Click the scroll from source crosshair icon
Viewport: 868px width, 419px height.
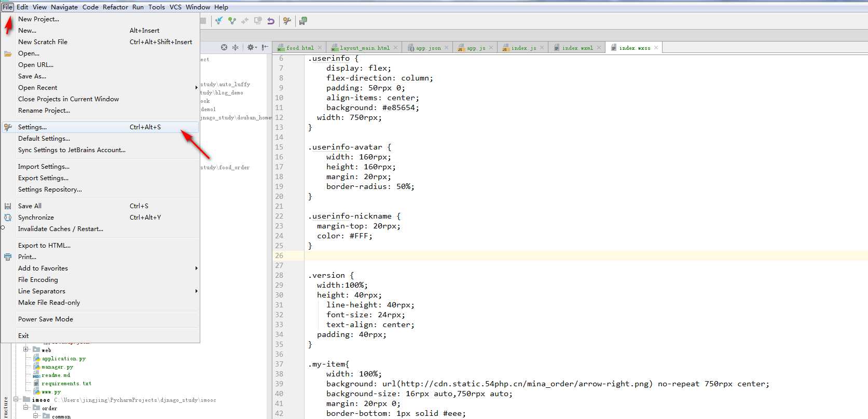[224, 47]
